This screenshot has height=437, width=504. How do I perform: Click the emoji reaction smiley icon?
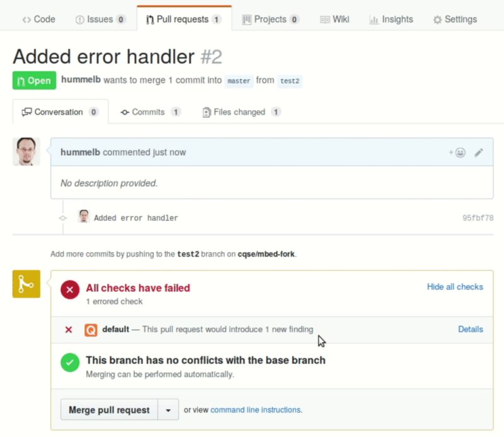[x=459, y=151]
